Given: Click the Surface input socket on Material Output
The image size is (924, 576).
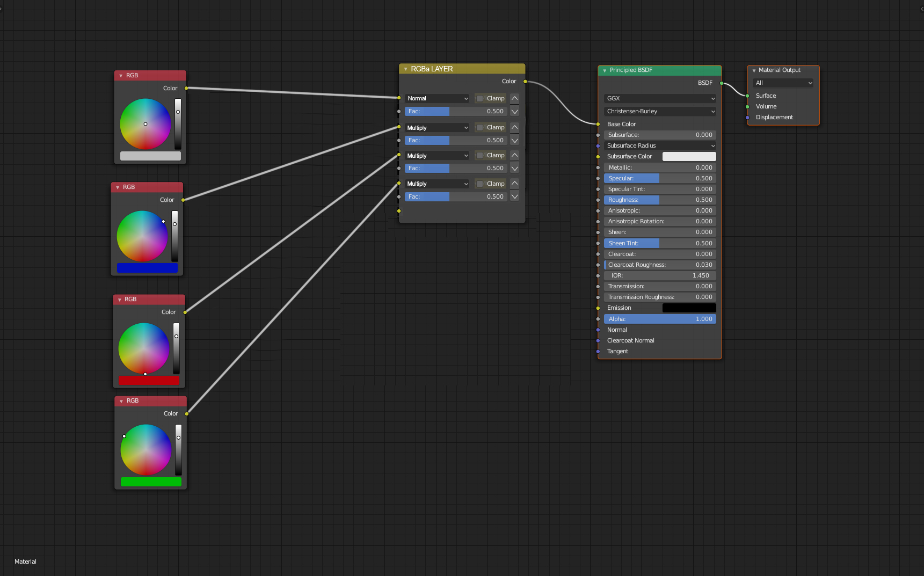Looking at the screenshot, I should click(x=747, y=96).
